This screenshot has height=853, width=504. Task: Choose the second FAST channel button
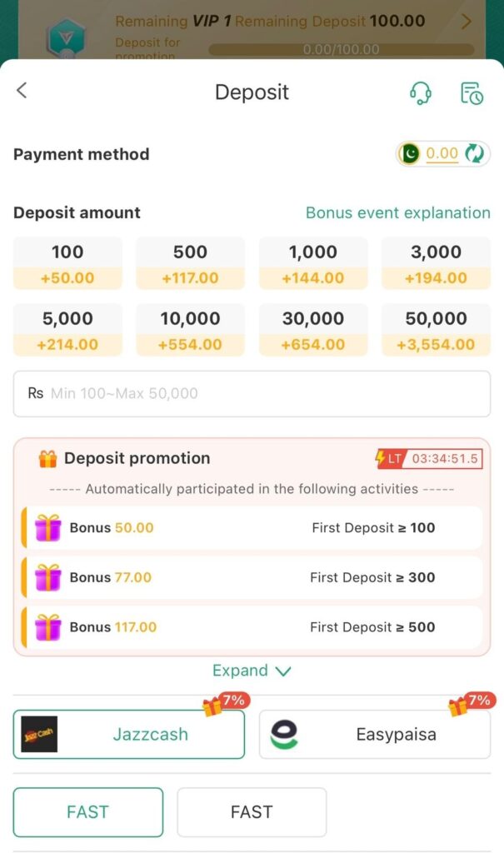click(252, 811)
